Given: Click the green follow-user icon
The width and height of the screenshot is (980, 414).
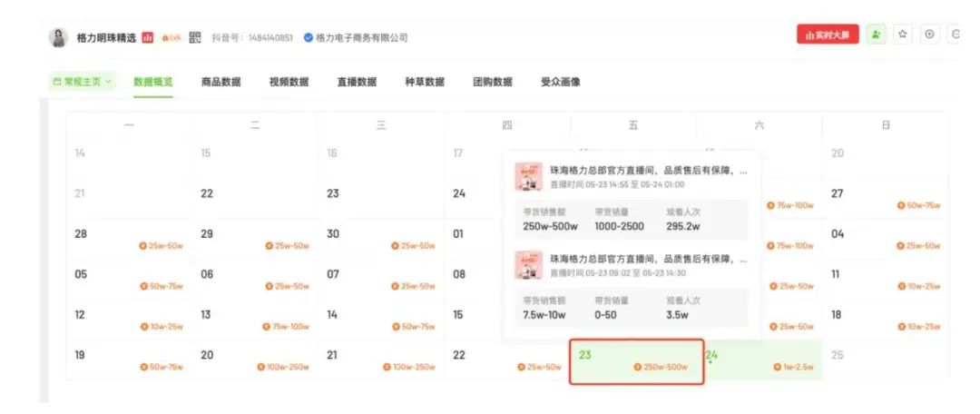Looking at the screenshot, I should point(877,35).
